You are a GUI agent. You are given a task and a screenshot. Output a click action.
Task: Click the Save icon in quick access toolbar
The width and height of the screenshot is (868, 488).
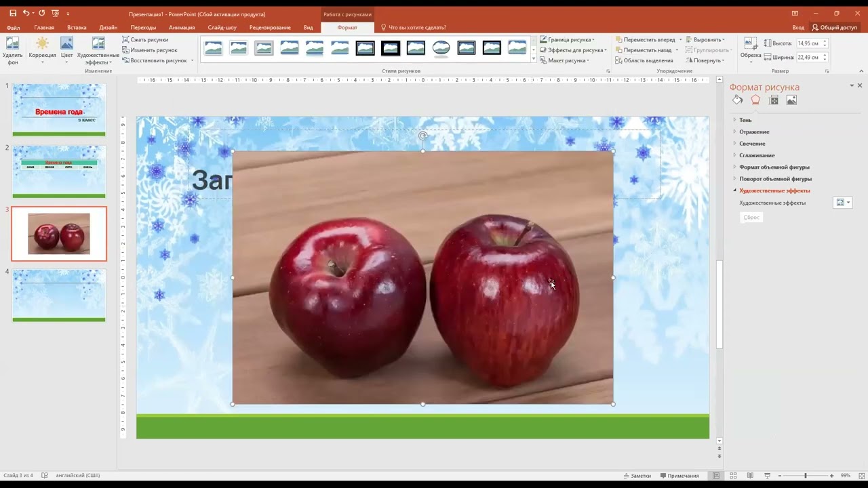[x=13, y=13]
